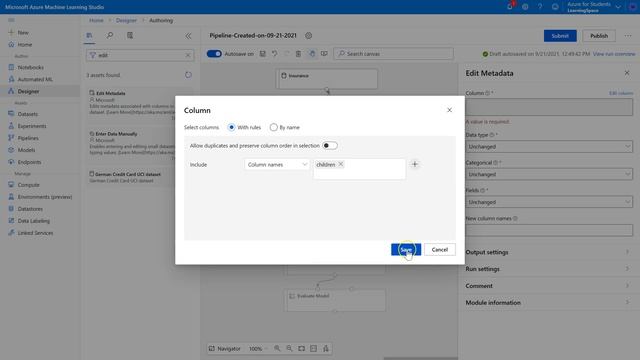
Task: Open the hamburger navigation menu
Action: coord(11,20)
